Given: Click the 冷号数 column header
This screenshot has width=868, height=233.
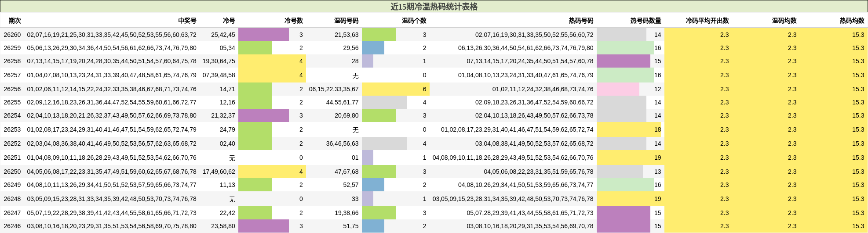Looking at the screenshot, I should [x=294, y=21].
